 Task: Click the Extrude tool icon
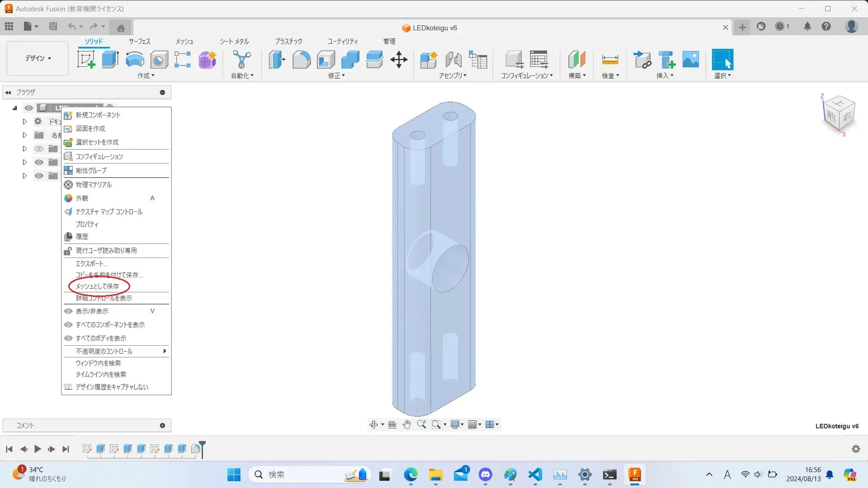tap(110, 60)
